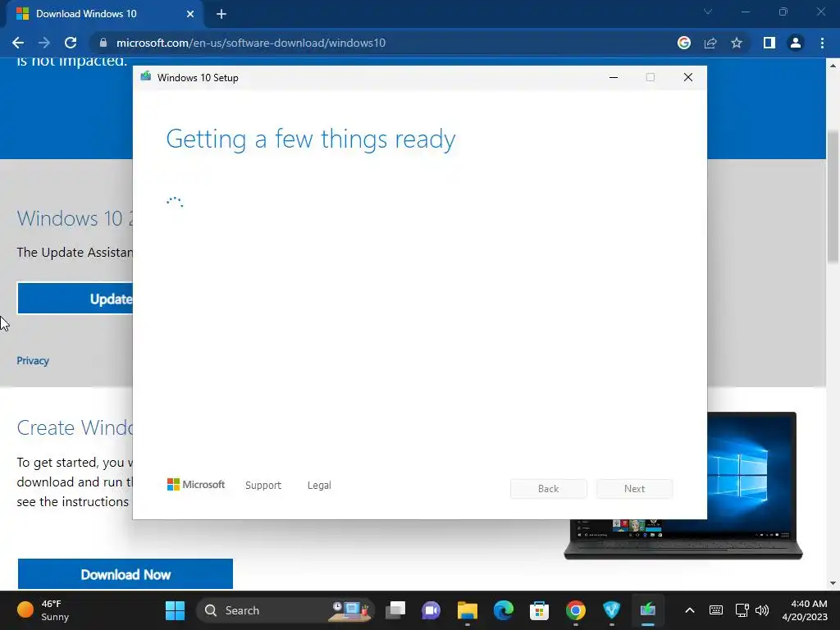
Task: Open the network status tray icon
Action: (x=742, y=610)
